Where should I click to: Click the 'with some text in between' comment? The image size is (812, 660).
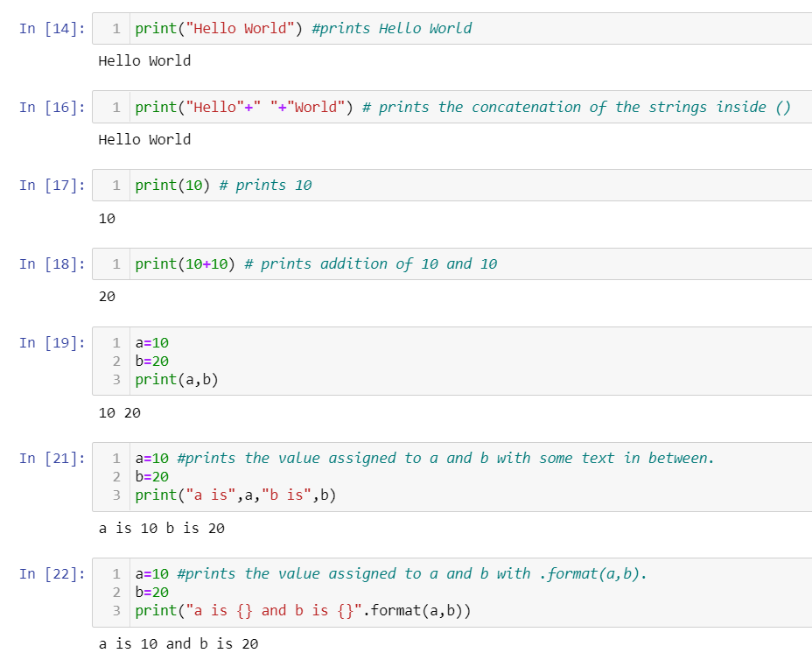[605, 459]
